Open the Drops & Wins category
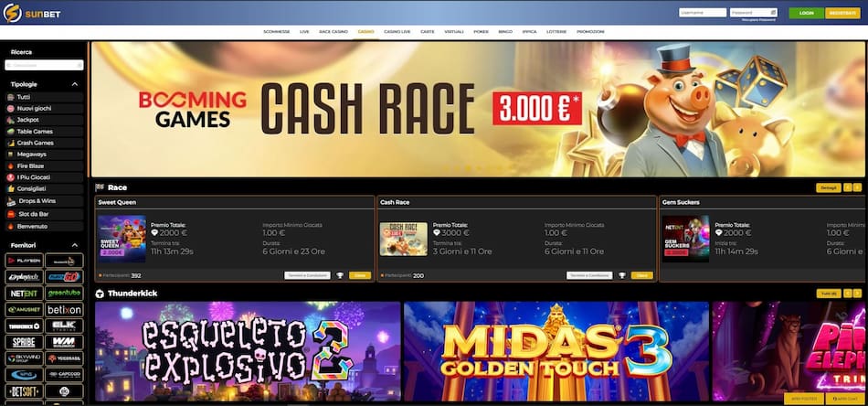868x406 pixels. click(44, 201)
